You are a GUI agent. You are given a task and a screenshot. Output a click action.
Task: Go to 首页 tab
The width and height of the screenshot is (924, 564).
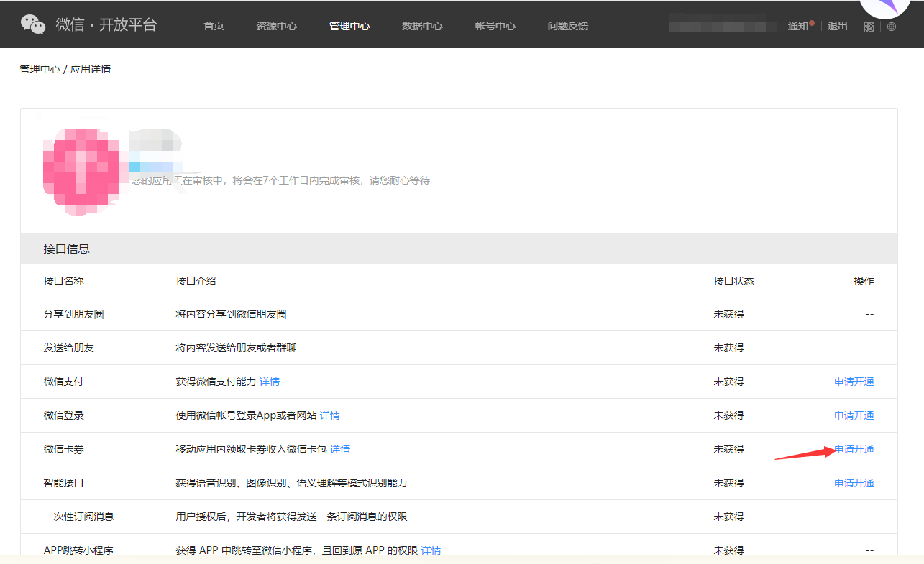point(214,26)
